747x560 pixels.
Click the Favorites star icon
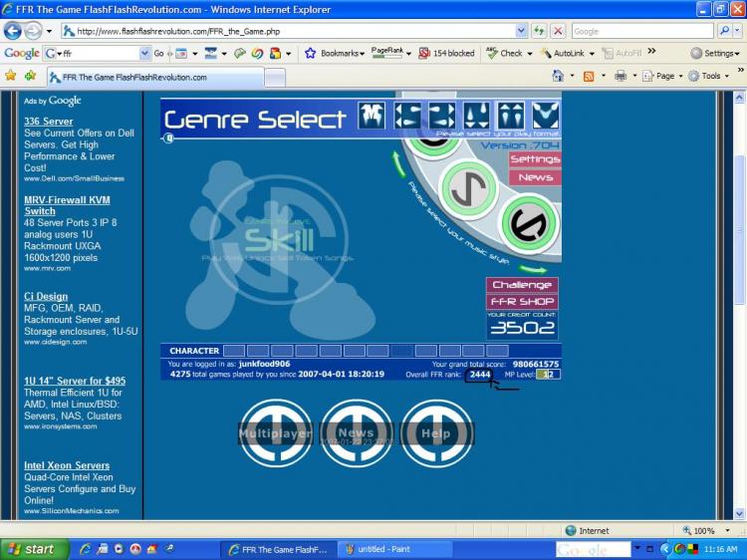(11, 76)
